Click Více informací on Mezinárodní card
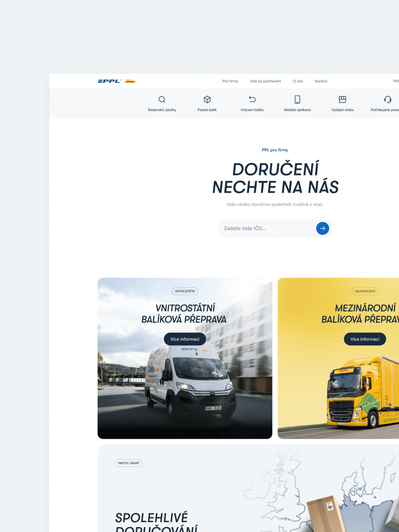 click(x=365, y=339)
